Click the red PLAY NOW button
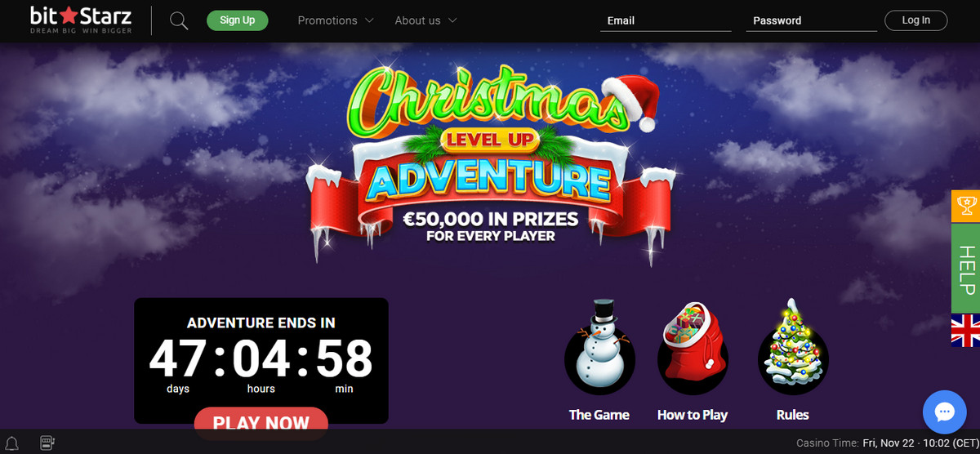The height and width of the screenshot is (454, 980). (261, 423)
